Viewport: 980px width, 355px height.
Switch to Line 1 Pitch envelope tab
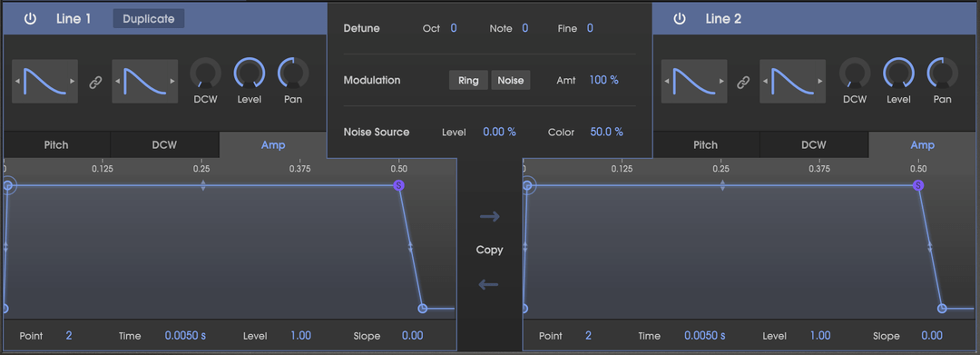[56, 145]
